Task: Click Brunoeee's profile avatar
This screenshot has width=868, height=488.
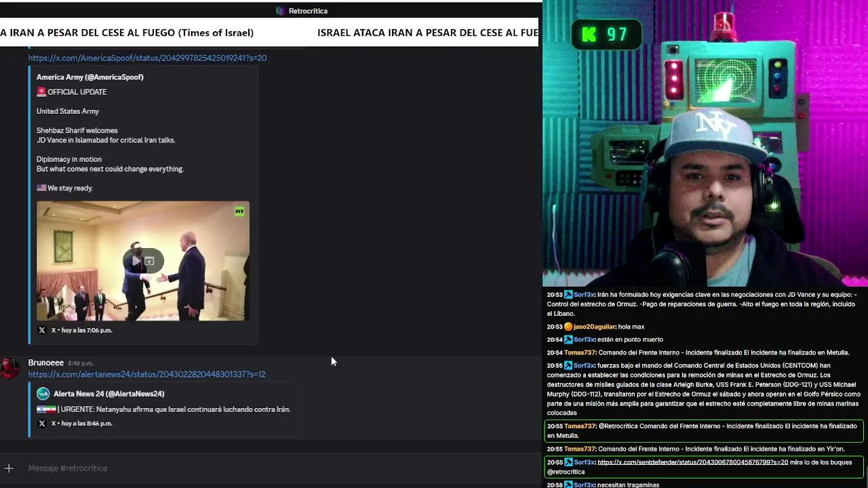Action: [9, 368]
